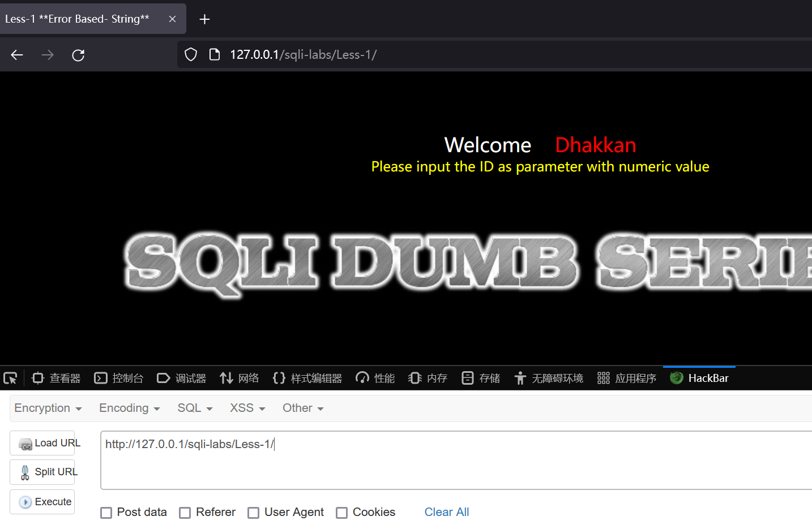Viewport: 812px width, 529px height.
Task: Enable the Cookies checkbox
Action: (x=342, y=513)
